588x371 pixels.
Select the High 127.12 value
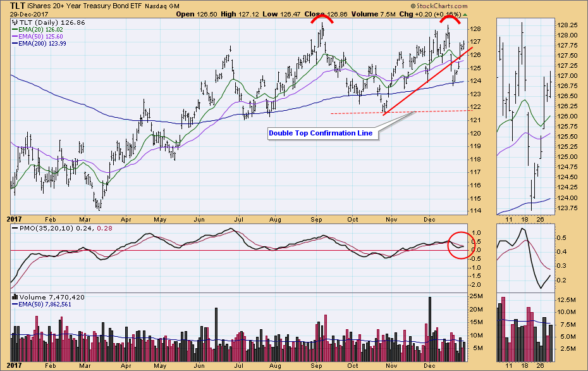240,15
